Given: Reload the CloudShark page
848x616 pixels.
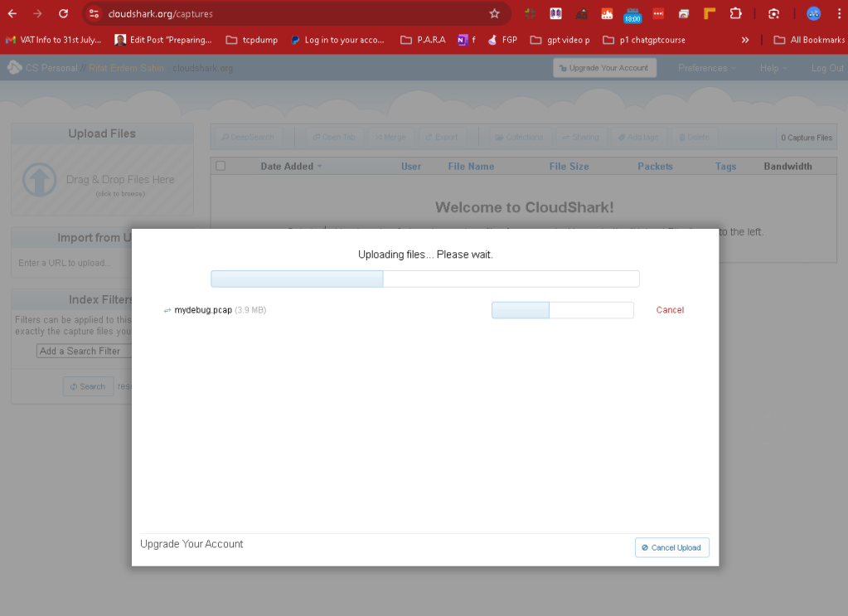Looking at the screenshot, I should (x=63, y=13).
